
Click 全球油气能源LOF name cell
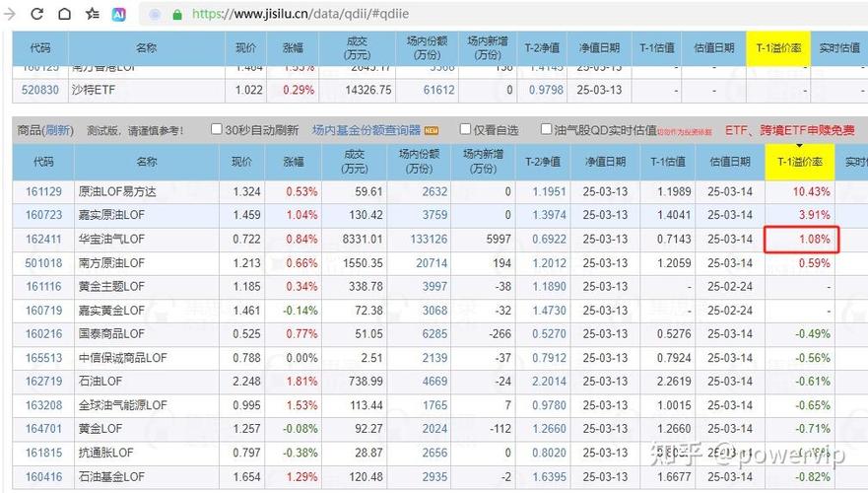coord(146,405)
